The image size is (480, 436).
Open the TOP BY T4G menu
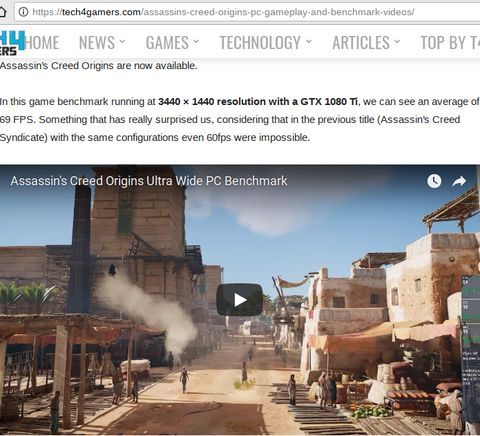[450, 43]
